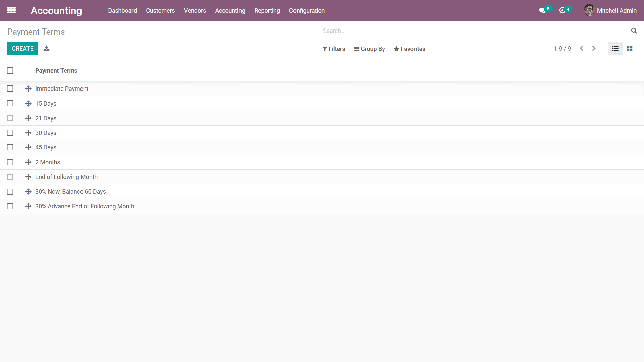This screenshot has height=362, width=644.
Task: Click drag handle for Immediate Payment
Action: click(x=28, y=89)
